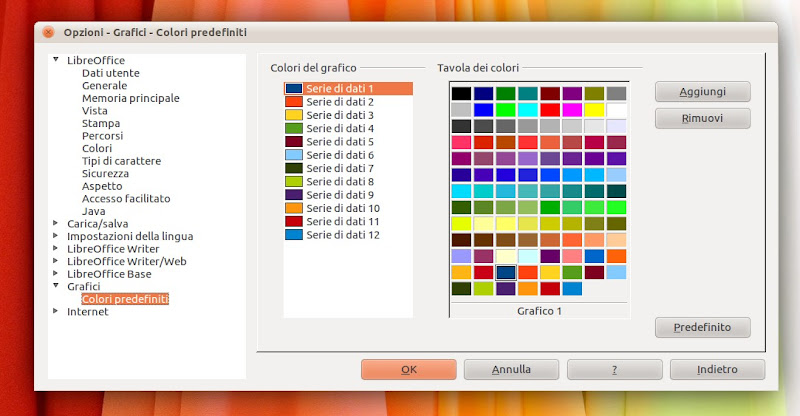Screen dimensions: 800x416
Task: Select Accesso facilitato entry
Action: [126, 199]
